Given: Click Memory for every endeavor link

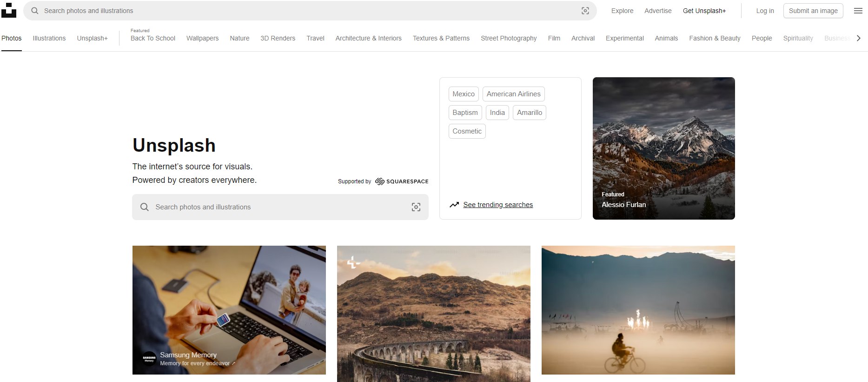Looking at the screenshot, I should (198, 363).
